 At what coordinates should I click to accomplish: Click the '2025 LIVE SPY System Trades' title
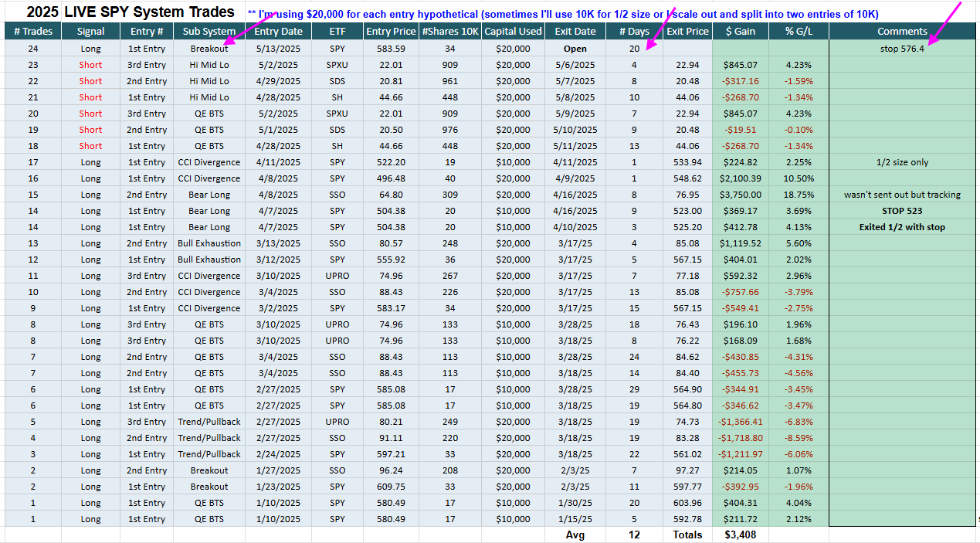tap(130, 12)
